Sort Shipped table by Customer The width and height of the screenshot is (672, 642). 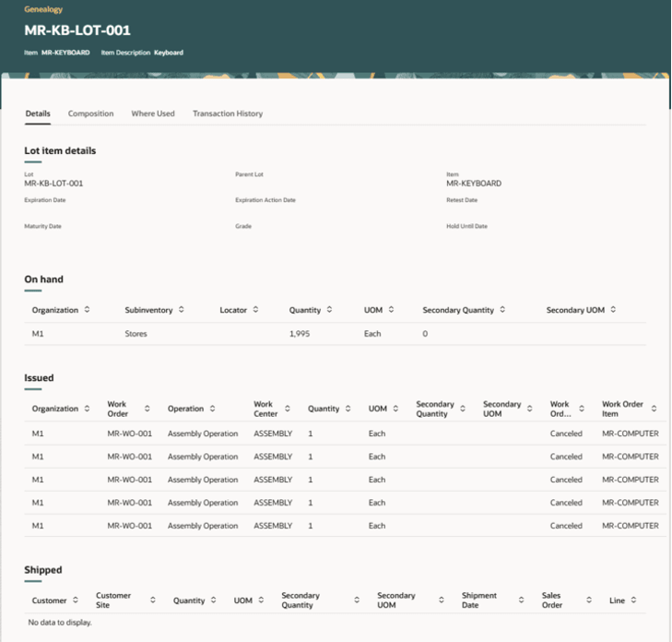76,600
